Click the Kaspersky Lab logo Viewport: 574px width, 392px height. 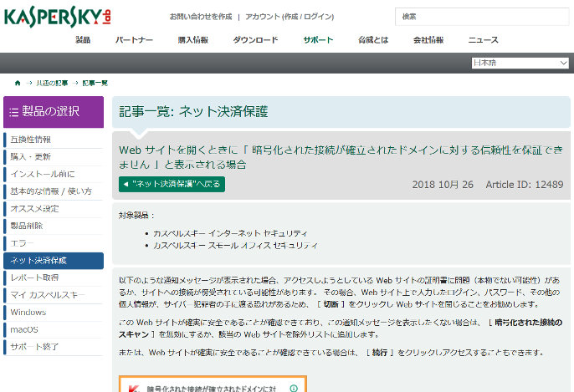point(57,17)
